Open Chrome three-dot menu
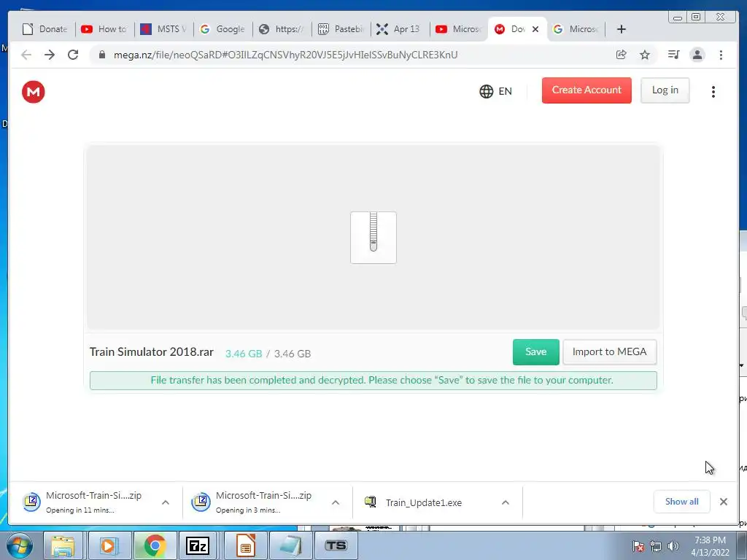Screen dimensions: 747x560 pos(721,55)
